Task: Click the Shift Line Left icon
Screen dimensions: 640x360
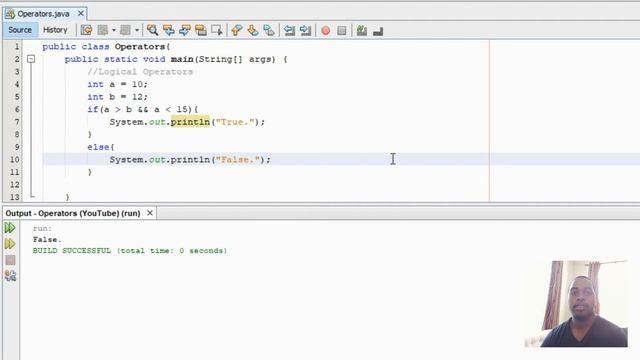Action: 289,30
